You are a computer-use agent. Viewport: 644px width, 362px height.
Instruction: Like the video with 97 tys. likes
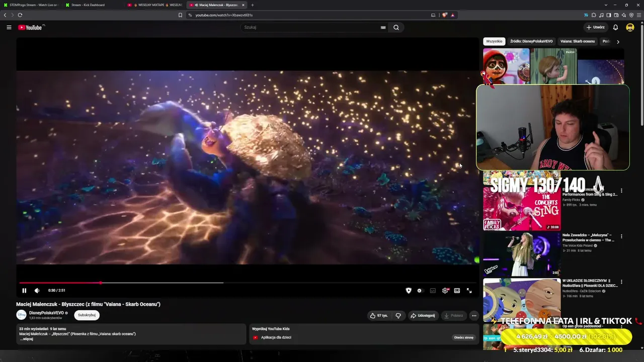point(379,316)
